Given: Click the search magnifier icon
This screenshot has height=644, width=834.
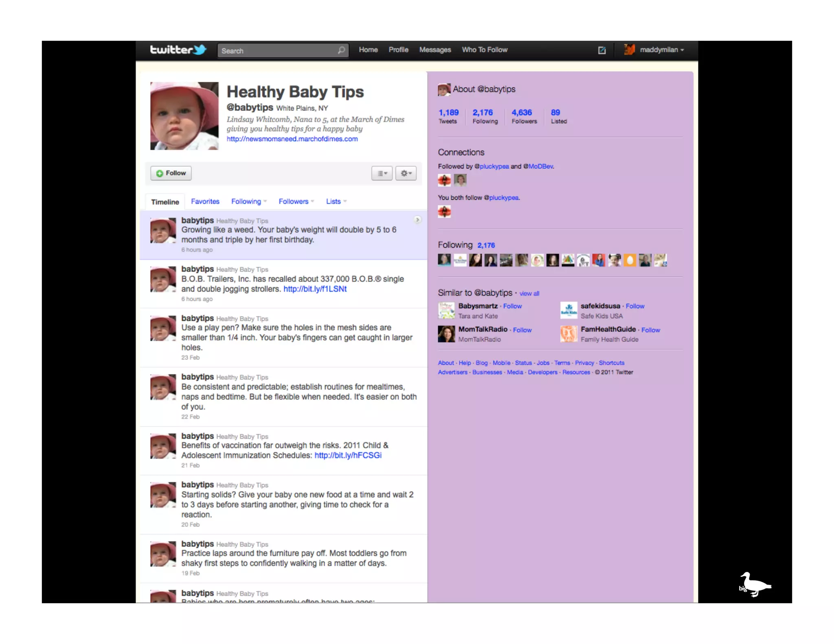Looking at the screenshot, I should click(341, 50).
